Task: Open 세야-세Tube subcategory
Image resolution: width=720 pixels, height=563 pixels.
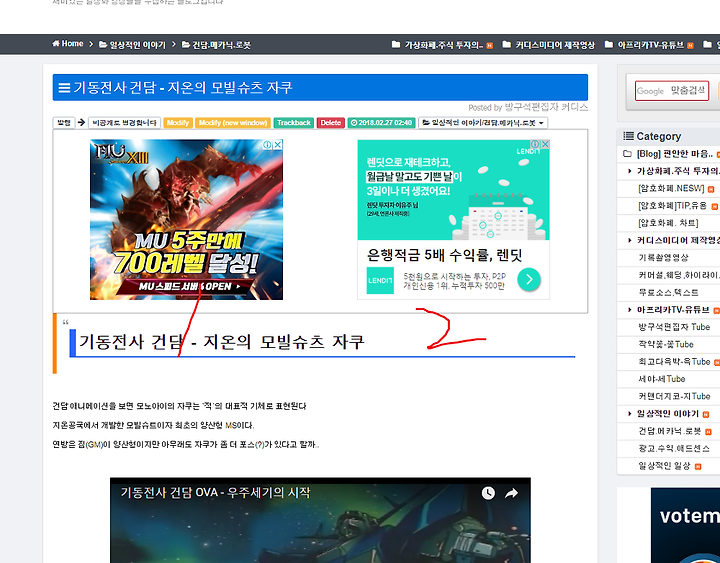Action: tap(662, 379)
